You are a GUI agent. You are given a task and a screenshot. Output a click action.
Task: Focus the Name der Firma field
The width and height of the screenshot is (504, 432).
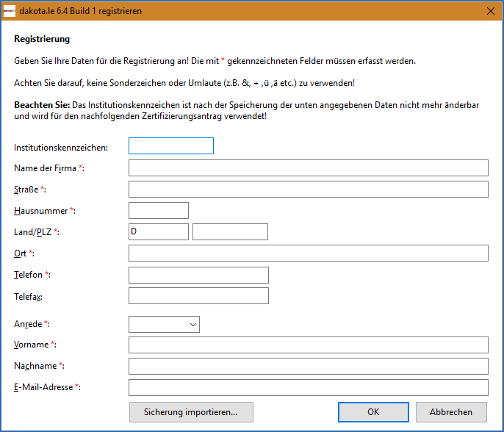[x=308, y=168]
